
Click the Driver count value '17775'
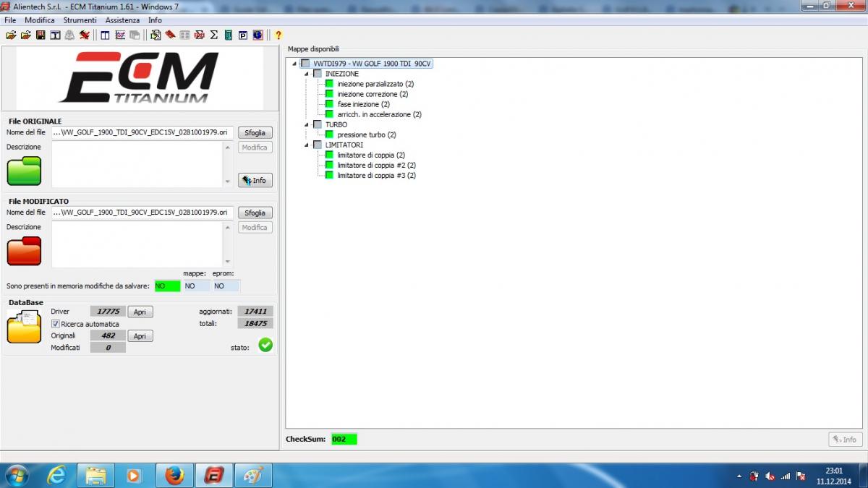108,312
